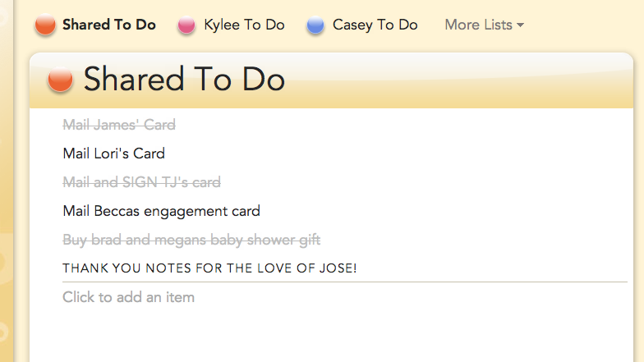Image resolution: width=644 pixels, height=362 pixels.
Task: Click the pink ball icon next to Kylee To Do
Action: click(187, 25)
